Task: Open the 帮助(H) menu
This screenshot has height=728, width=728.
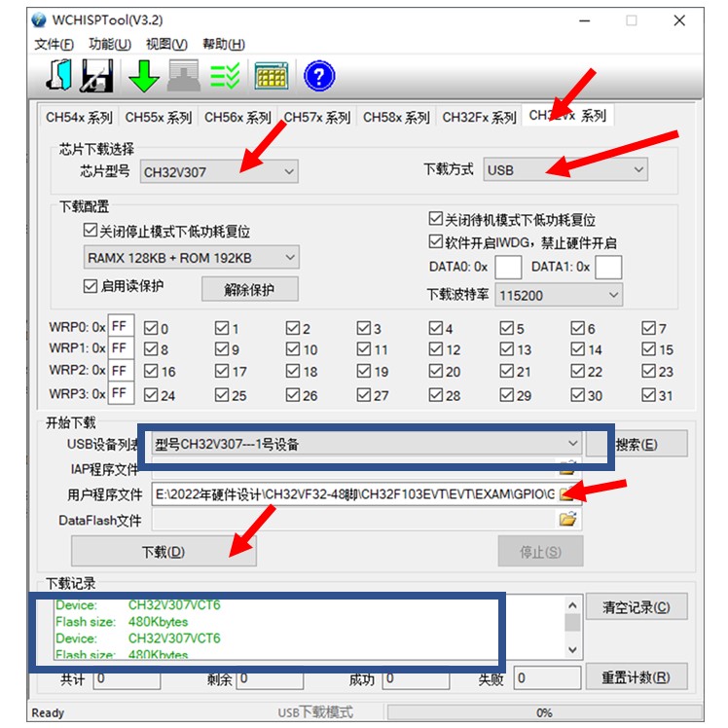Action: pyautogui.click(x=224, y=45)
